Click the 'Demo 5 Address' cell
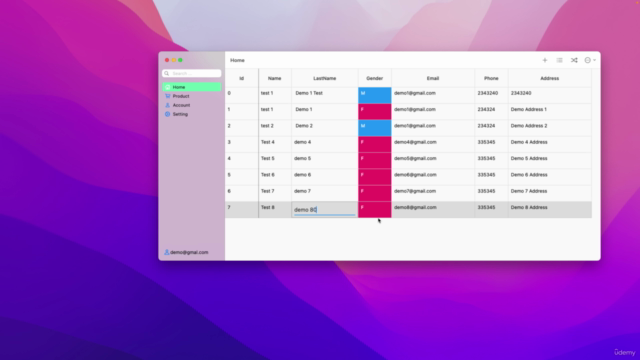 point(550,160)
